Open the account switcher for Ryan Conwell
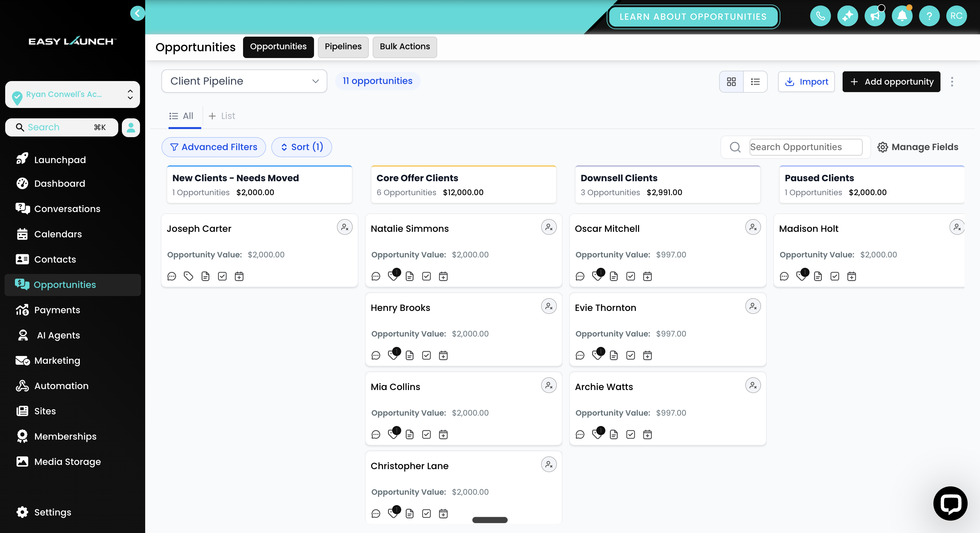This screenshot has height=533, width=980. point(72,94)
